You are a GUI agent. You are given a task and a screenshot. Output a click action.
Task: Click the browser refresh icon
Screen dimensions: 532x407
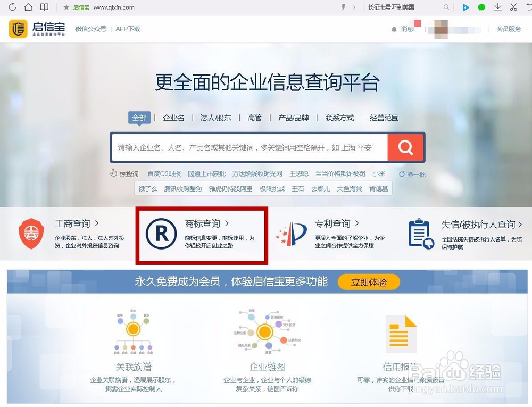(x=12, y=7)
